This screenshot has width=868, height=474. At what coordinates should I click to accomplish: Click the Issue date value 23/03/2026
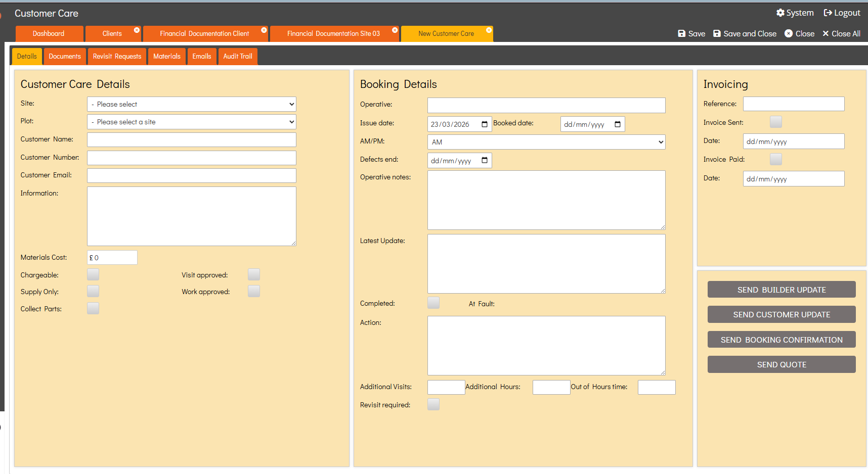(450, 124)
